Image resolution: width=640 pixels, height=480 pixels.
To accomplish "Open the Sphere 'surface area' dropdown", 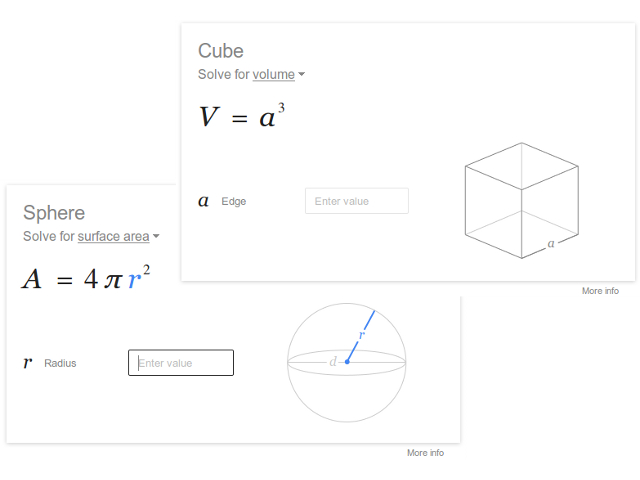I will [113, 236].
